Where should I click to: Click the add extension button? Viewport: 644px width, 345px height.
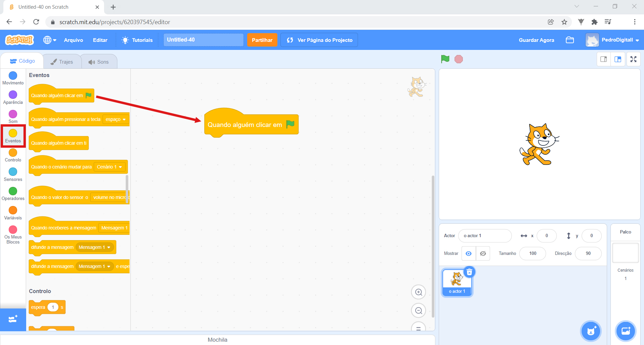(13, 320)
